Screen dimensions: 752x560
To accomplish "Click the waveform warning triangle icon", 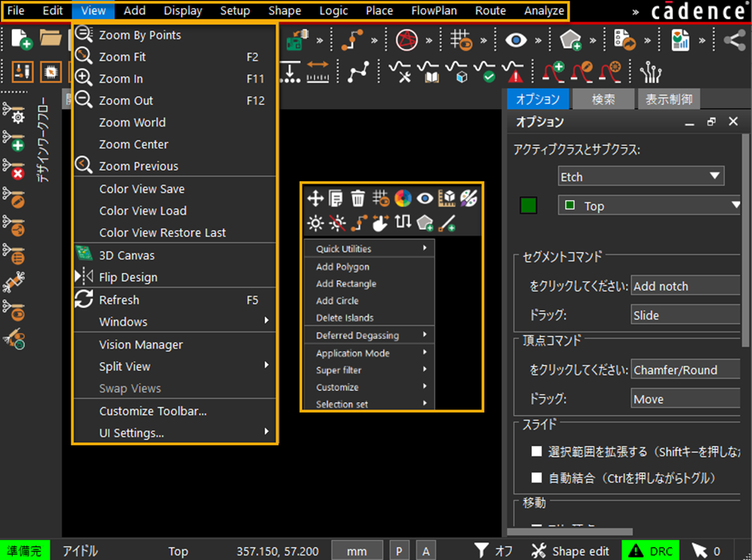I will (x=513, y=72).
